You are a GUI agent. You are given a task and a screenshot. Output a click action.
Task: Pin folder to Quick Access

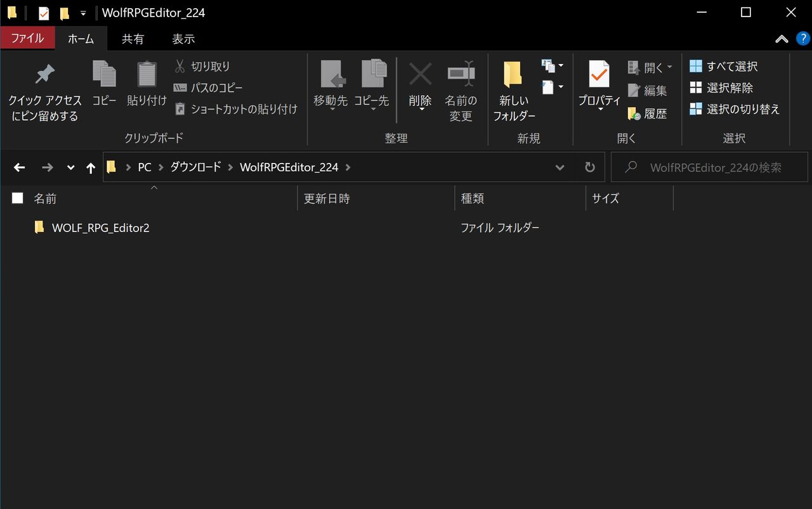click(x=44, y=92)
